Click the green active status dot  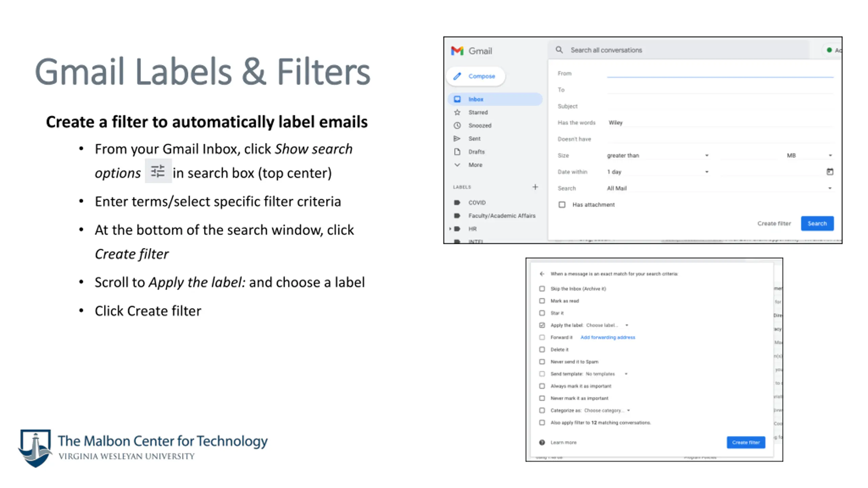point(829,50)
